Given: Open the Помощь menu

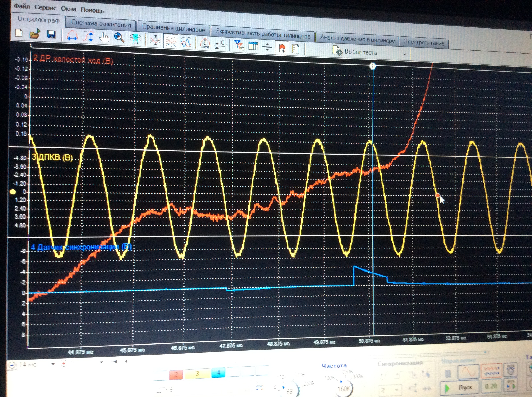Looking at the screenshot, I should pyautogui.click(x=93, y=10).
